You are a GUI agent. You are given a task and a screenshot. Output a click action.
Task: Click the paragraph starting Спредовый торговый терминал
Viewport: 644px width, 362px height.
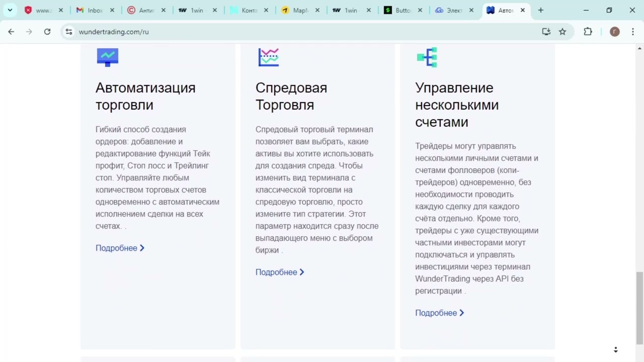317,190
